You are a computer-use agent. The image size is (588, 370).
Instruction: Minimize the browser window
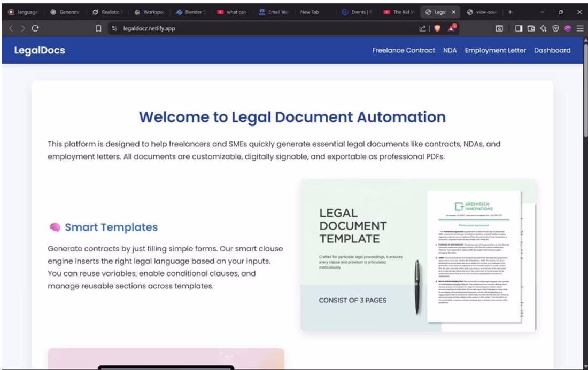[x=542, y=12]
